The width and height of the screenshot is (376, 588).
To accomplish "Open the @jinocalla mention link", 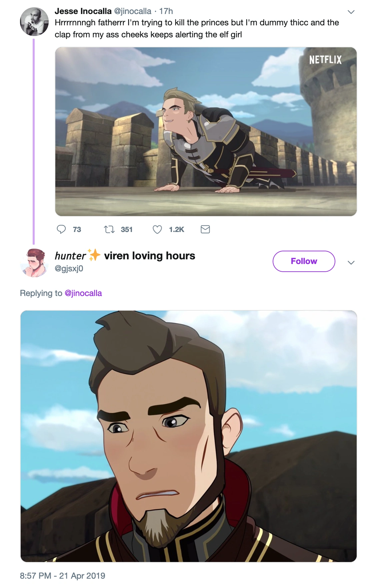I will [x=84, y=293].
